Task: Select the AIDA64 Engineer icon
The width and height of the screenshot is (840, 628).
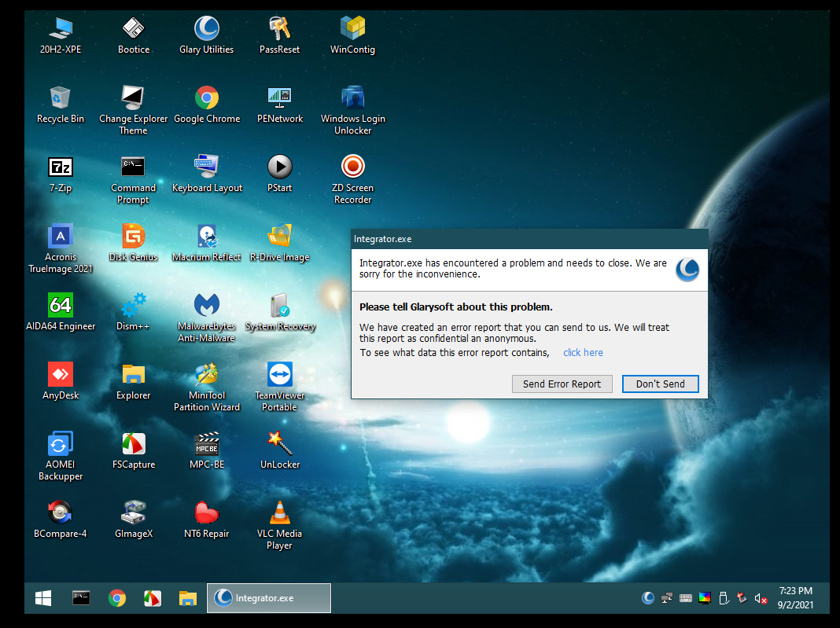Action: pos(61,312)
